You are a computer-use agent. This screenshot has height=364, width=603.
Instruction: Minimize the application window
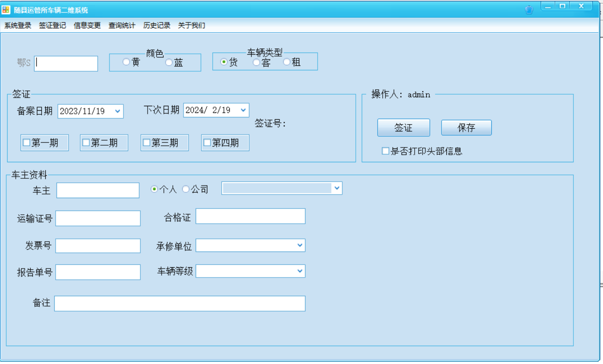(x=548, y=6)
